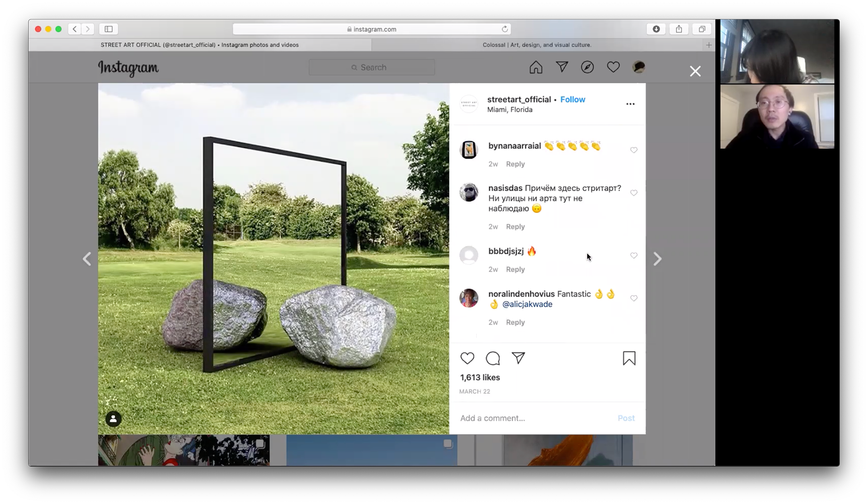
Task: Follow streetart_official
Action: [573, 100]
